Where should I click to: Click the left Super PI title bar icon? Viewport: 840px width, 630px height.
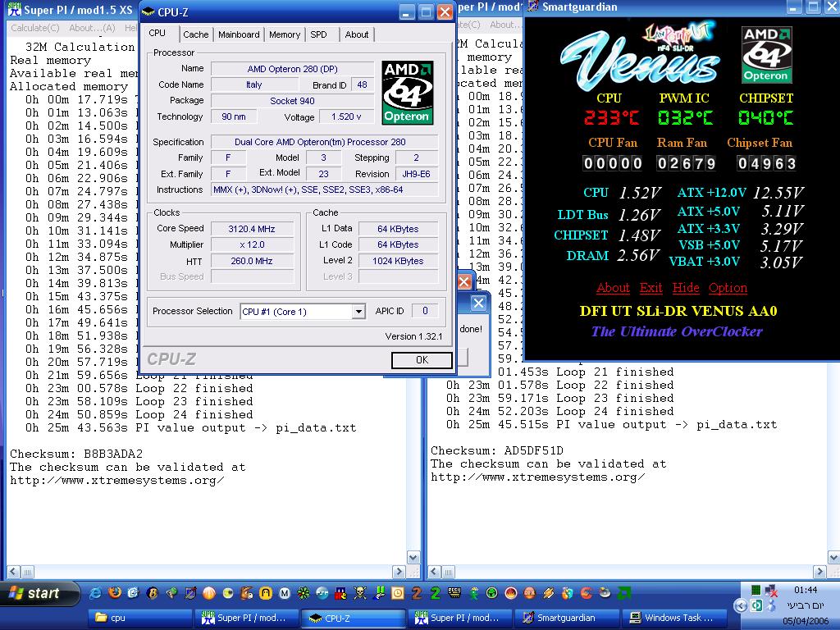15,10
